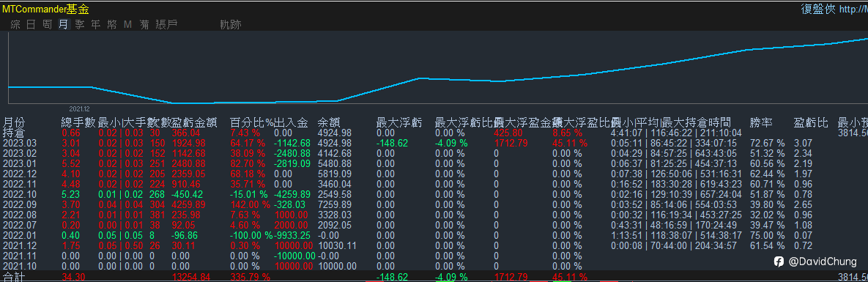Click the 百分比% column header

pos(252,122)
